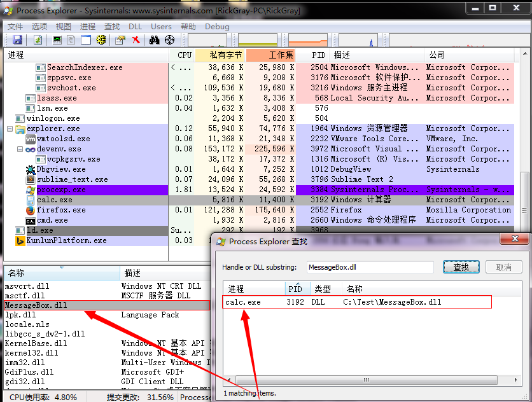Sort by 私有字节 column header
532x402 pixels.
click(220, 55)
